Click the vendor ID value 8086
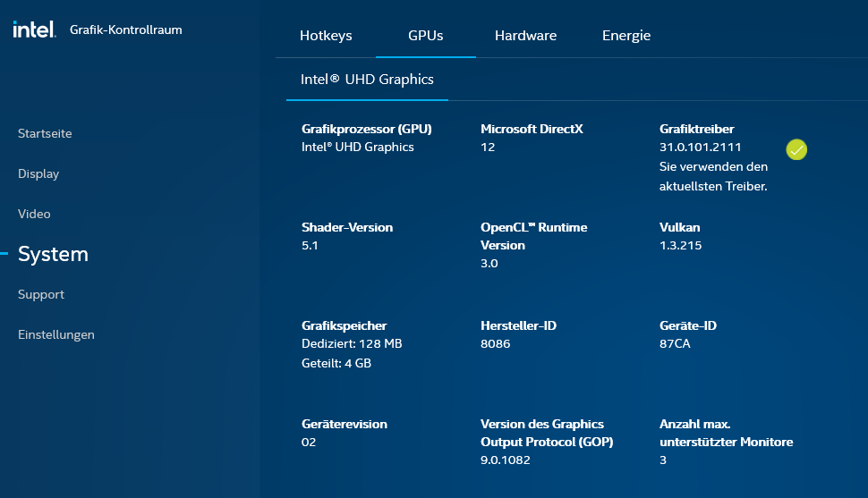The width and height of the screenshot is (868, 498). [x=495, y=343]
